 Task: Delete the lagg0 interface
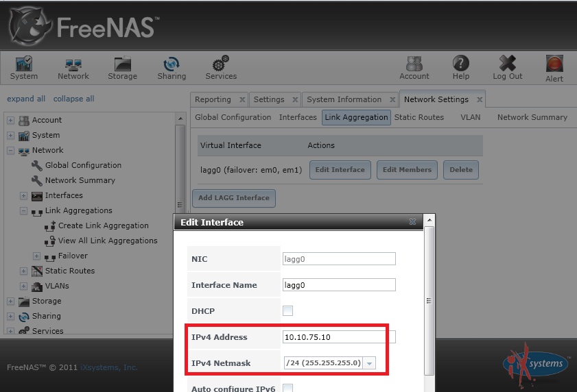coord(461,170)
